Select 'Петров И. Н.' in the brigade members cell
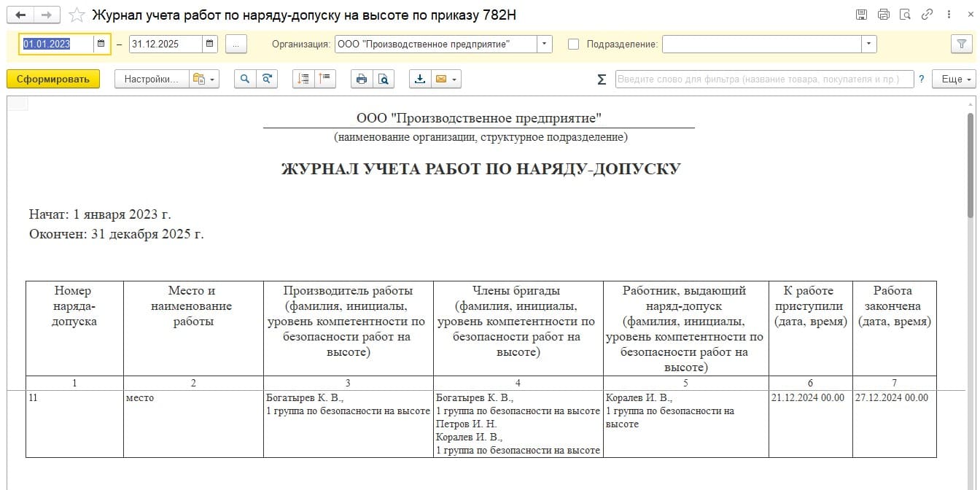Viewport: 980px width, 490px height. 466,424
